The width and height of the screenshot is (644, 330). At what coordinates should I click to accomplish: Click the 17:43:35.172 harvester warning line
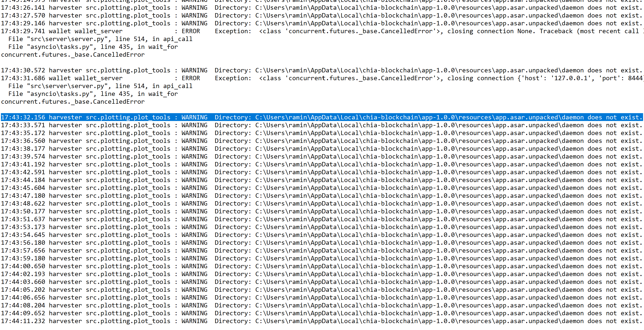tap(322, 133)
